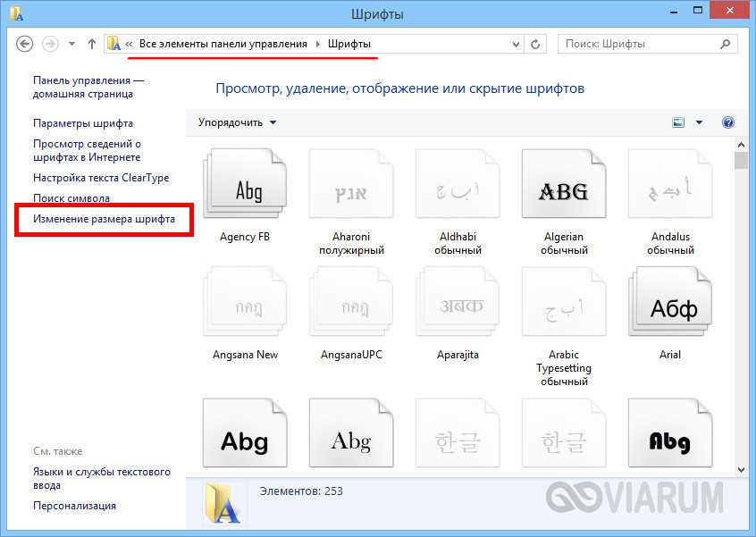756x537 pixels.
Task: Open the Упорядочить dropdown menu
Action: point(237,122)
